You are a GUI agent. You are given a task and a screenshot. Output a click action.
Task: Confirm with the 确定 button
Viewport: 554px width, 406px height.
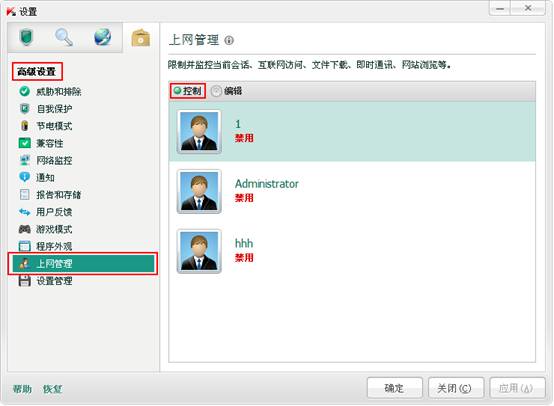[x=395, y=388]
